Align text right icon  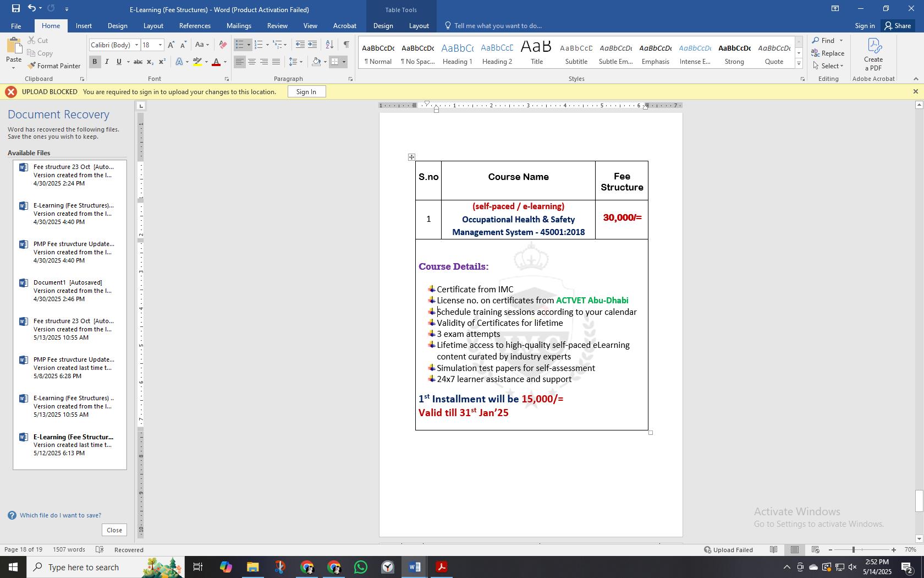tap(264, 62)
